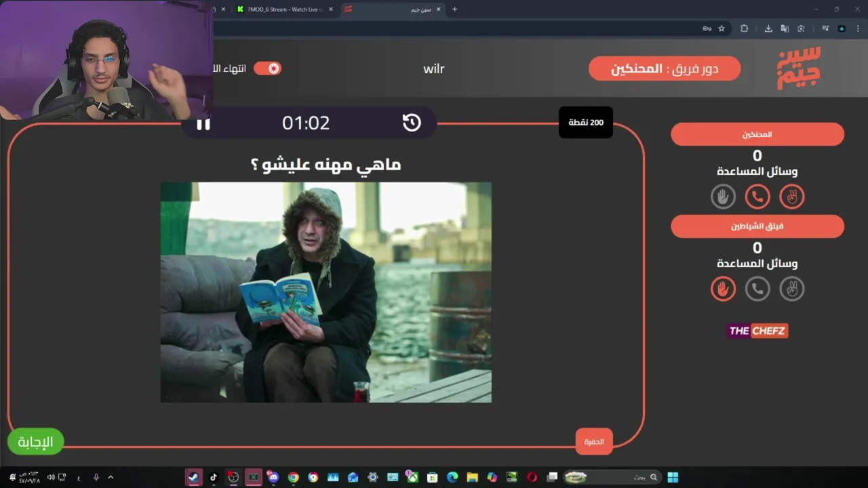Click the 200 نقطة points badge
Image resolution: width=868 pixels, height=488 pixels.
tap(586, 123)
